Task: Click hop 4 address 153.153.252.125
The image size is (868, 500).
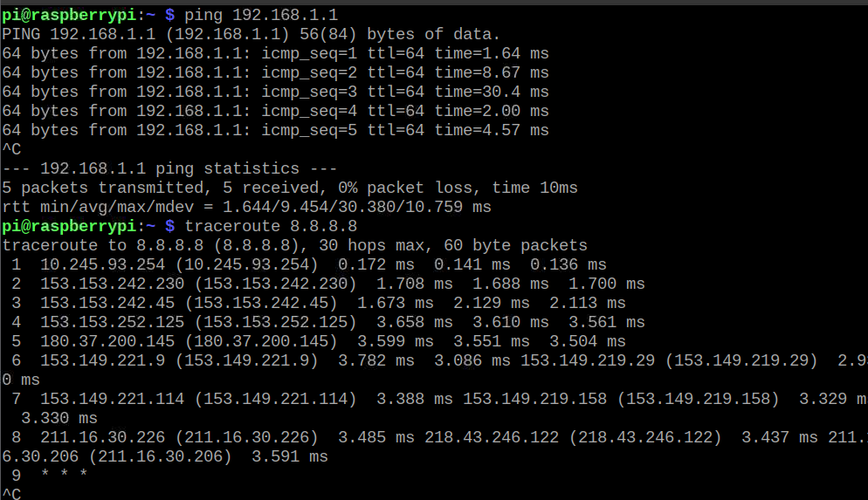Action: [112, 322]
